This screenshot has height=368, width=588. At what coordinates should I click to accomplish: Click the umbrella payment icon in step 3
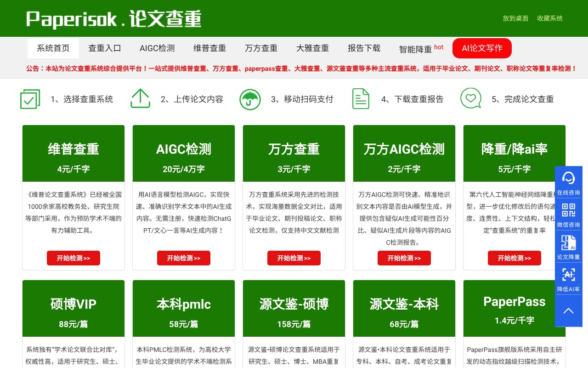click(x=250, y=98)
